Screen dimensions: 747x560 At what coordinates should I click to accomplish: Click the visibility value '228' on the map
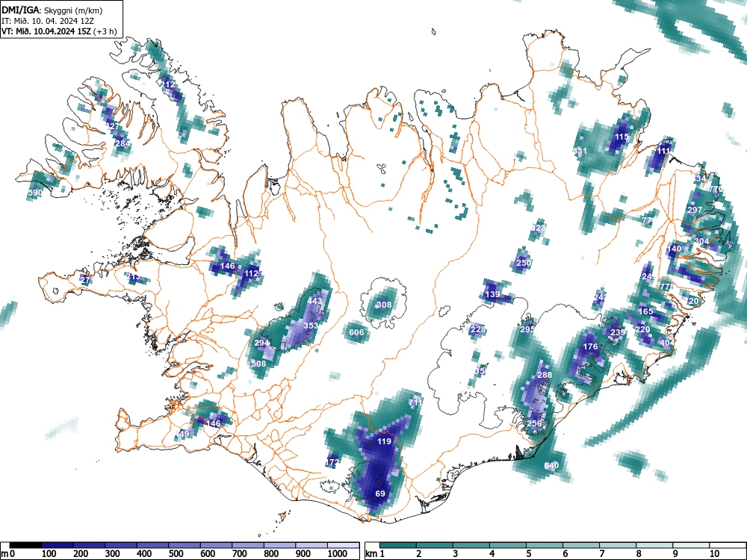click(478, 329)
